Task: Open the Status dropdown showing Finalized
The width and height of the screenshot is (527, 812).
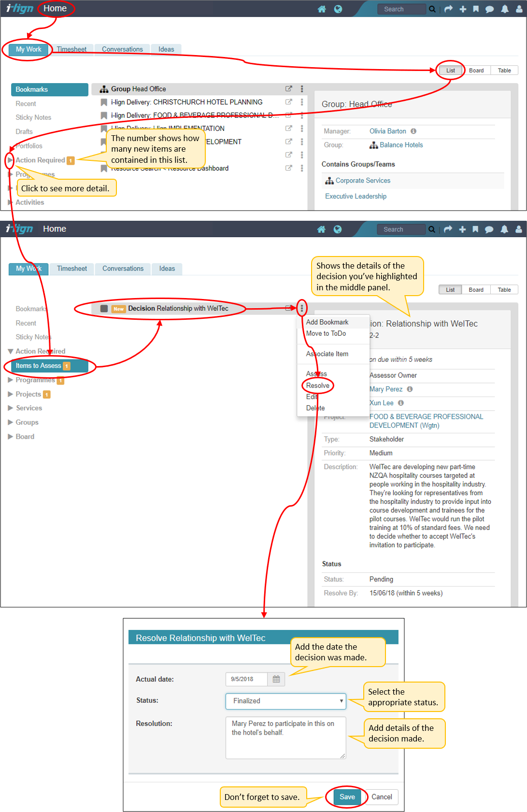Action: (286, 701)
